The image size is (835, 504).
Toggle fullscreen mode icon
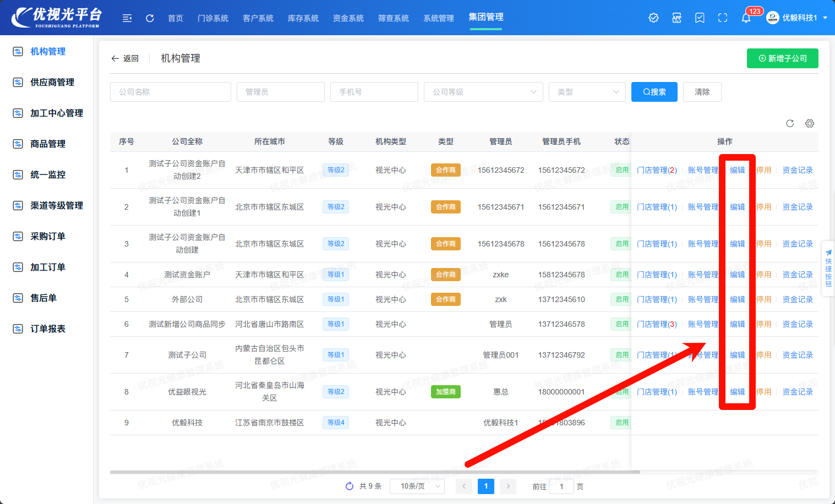pos(723,18)
